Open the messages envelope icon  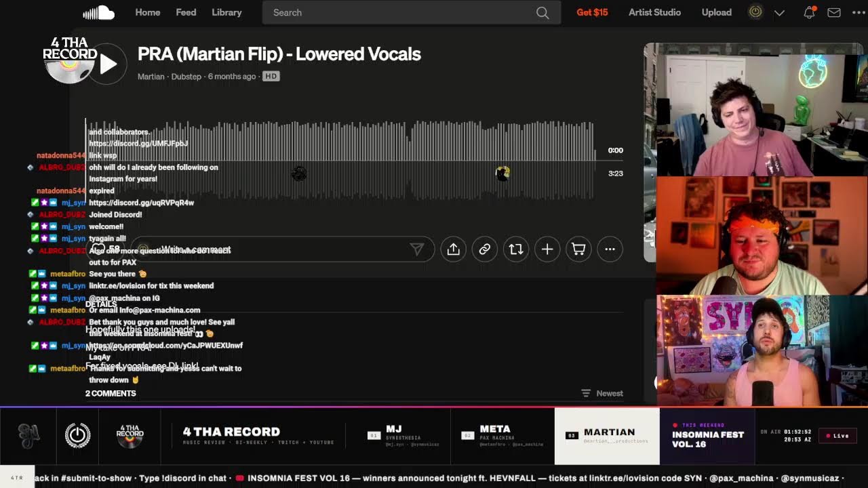point(834,12)
